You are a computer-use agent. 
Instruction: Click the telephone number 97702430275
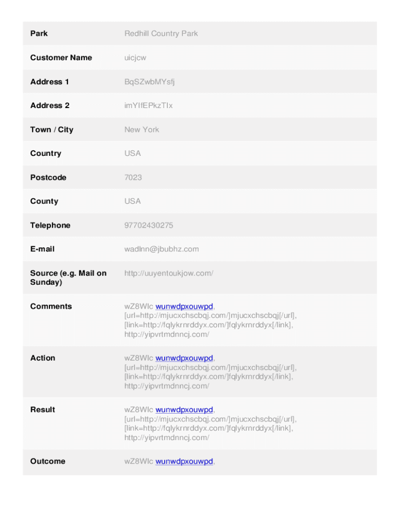click(149, 225)
